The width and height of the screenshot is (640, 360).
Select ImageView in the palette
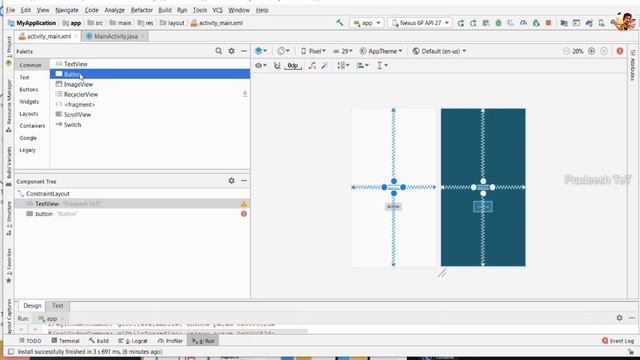pyautogui.click(x=150, y=84)
